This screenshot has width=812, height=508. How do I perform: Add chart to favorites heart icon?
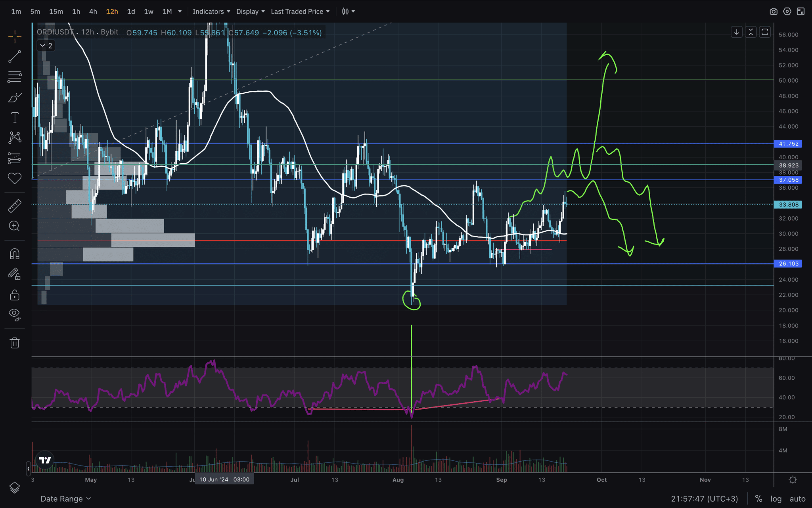pos(15,178)
